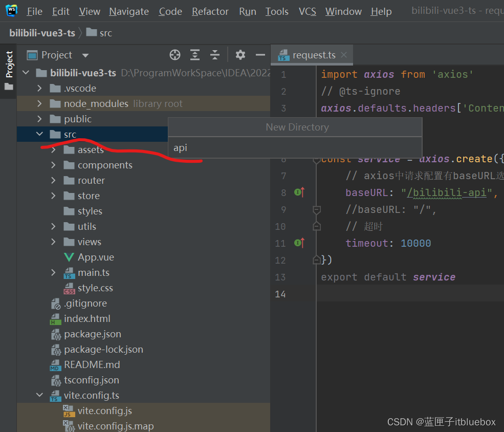
Task: Select README.md file
Action: [92, 365]
